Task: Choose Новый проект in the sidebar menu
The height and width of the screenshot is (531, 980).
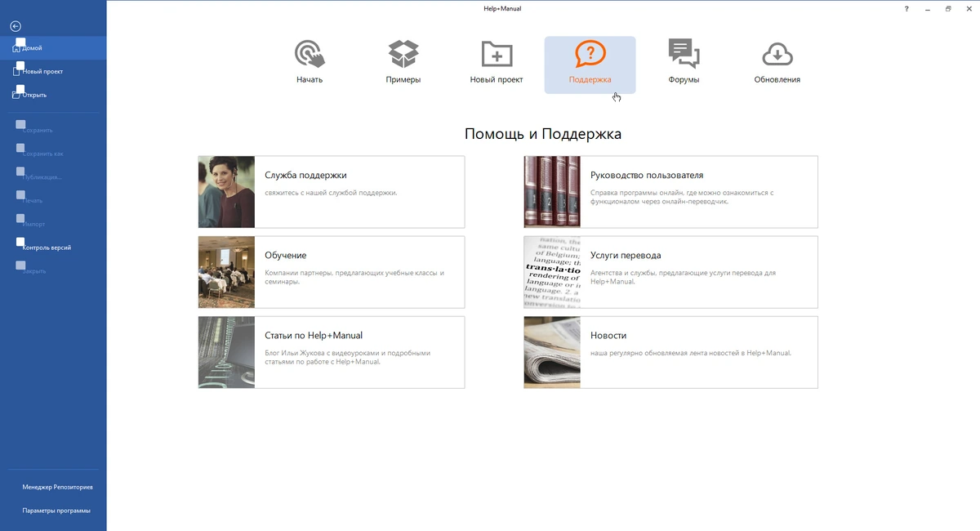Action: click(x=53, y=71)
